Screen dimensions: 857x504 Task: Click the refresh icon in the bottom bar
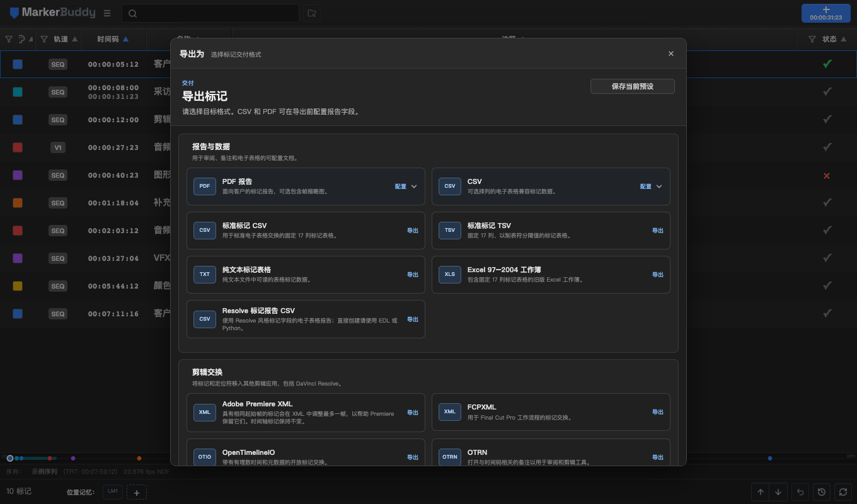pos(843,492)
